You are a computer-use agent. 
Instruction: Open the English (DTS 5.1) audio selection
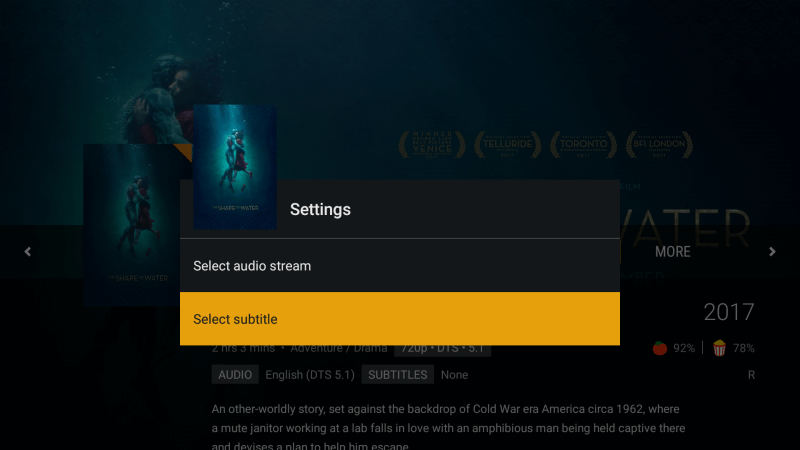pyautogui.click(x=310, y=375)
